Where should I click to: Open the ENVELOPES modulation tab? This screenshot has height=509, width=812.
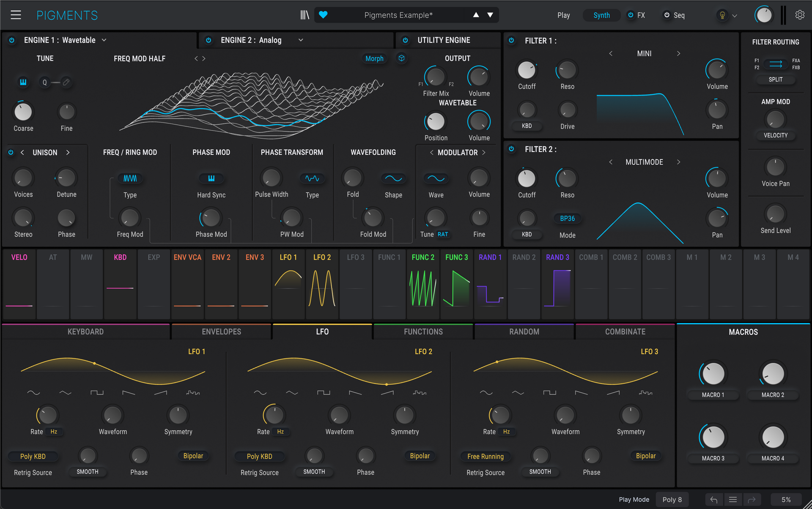[221, 332]
